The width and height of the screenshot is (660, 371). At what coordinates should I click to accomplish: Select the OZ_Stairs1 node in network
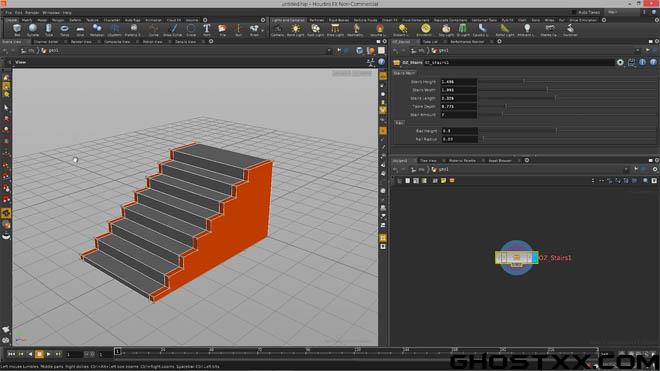[x=516, y=258]
